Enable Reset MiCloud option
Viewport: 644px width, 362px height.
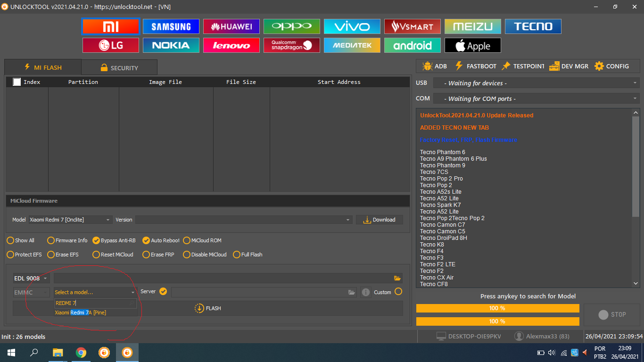click(x=113, y=255)
